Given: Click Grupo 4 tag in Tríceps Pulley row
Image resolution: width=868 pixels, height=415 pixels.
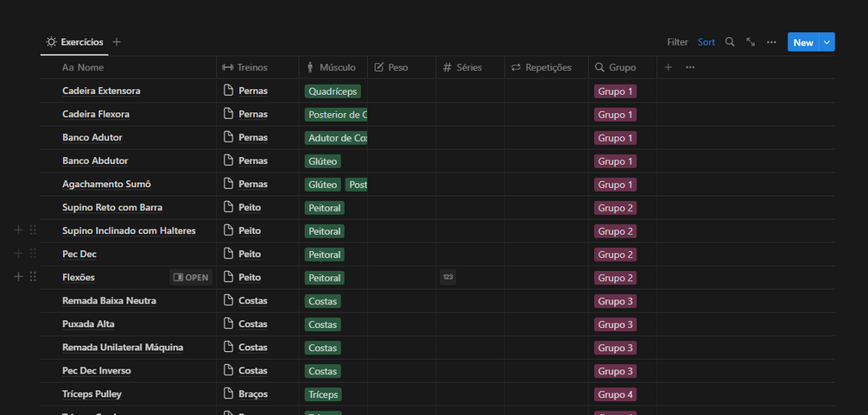Looking at the screenshot, I should pos(615,394).
